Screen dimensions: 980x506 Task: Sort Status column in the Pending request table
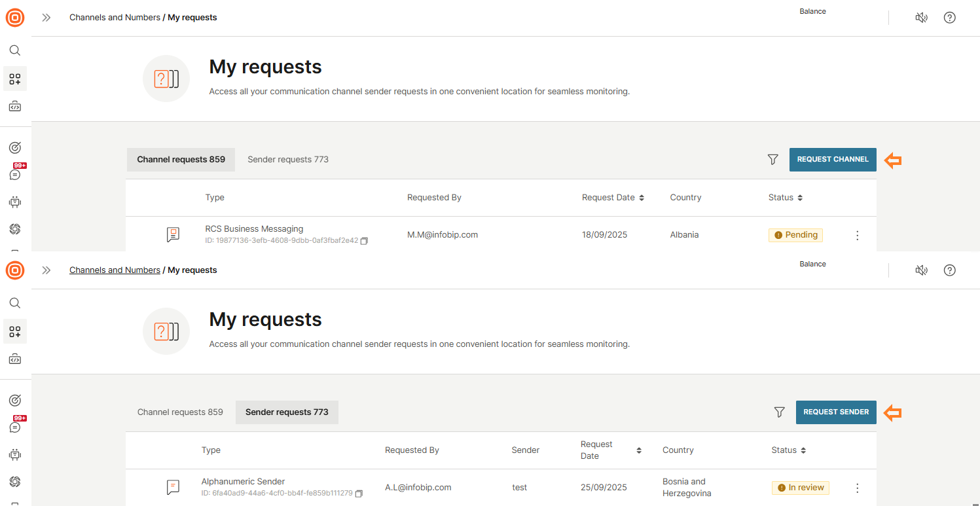point(800,198)
